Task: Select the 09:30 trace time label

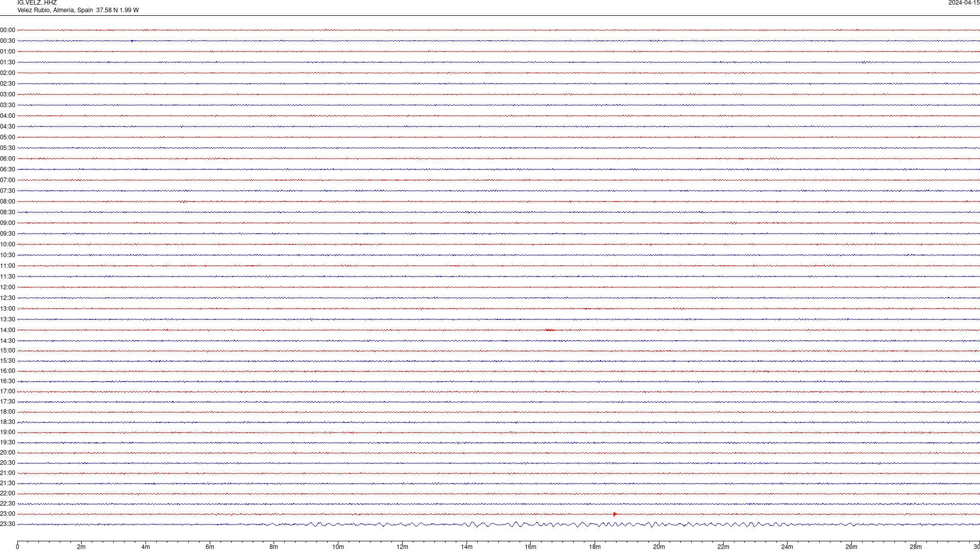Action: [8, 234]
